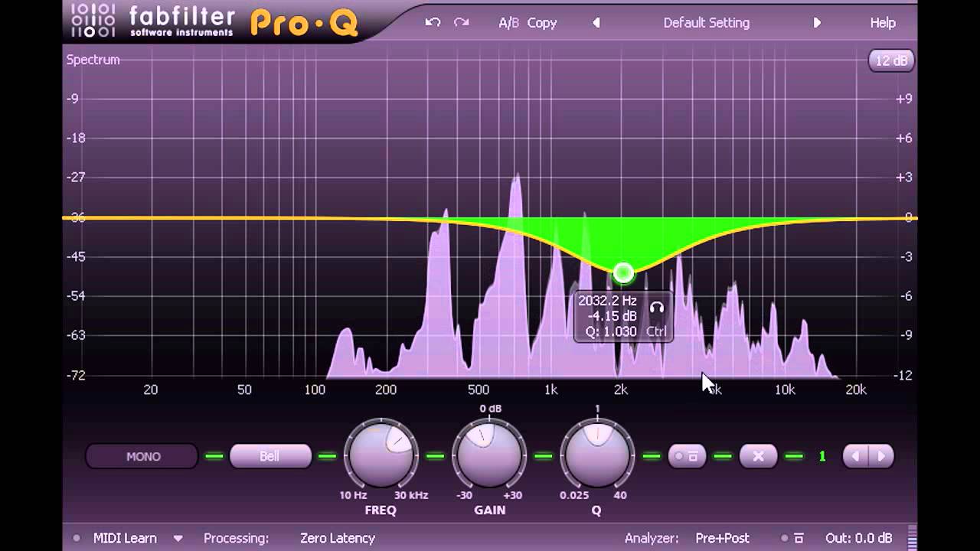Click the GAIN knob
Image resolution: width=980 pixels, height=551 pixels.
[x=488, y=455]
